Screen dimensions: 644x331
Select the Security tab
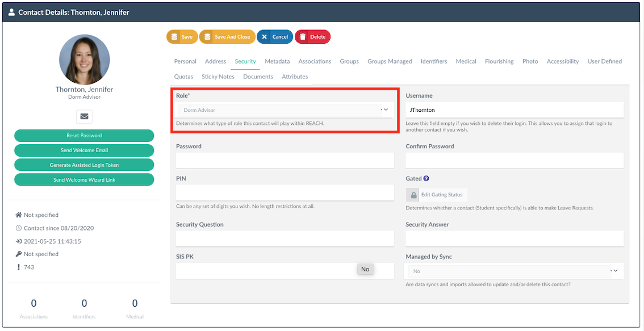(245, 61)
